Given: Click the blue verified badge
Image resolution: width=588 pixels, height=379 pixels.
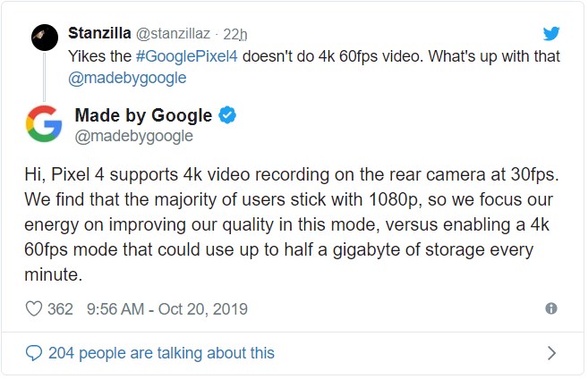Looking at the screenshot, I should coord(228,115).
